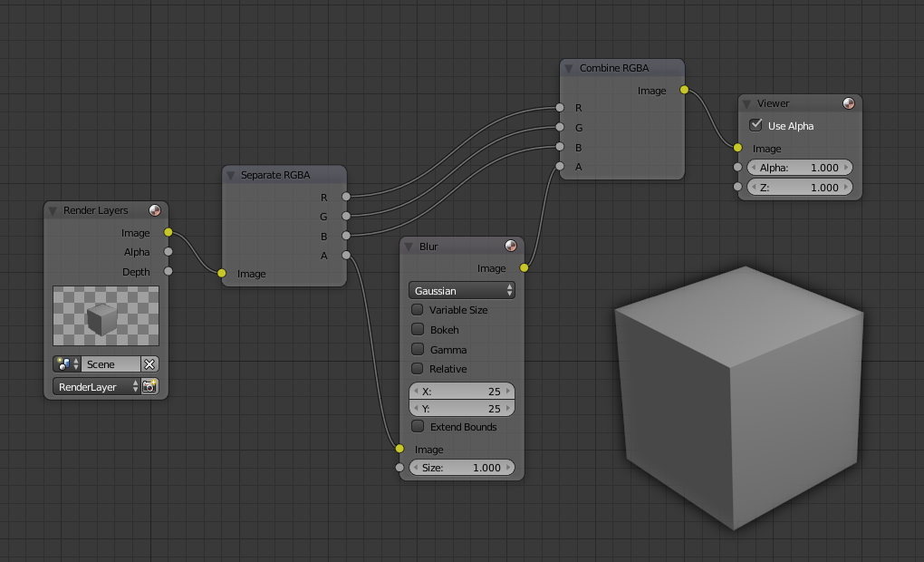Enable the Bokeh checkbox in Blur node

click(418, 330)
